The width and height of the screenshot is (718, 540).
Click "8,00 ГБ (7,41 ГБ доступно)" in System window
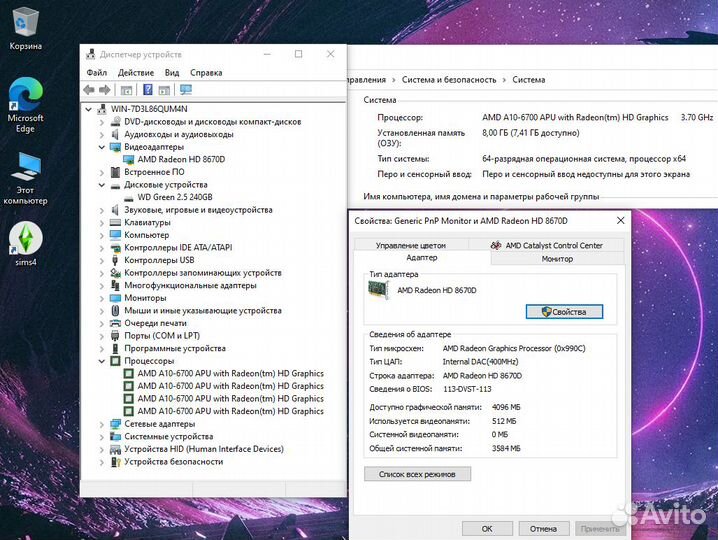click(531, 133)
